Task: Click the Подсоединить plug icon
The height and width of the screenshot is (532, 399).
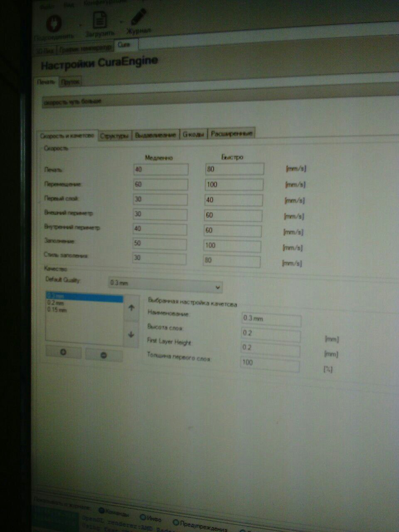Action: 54,23
